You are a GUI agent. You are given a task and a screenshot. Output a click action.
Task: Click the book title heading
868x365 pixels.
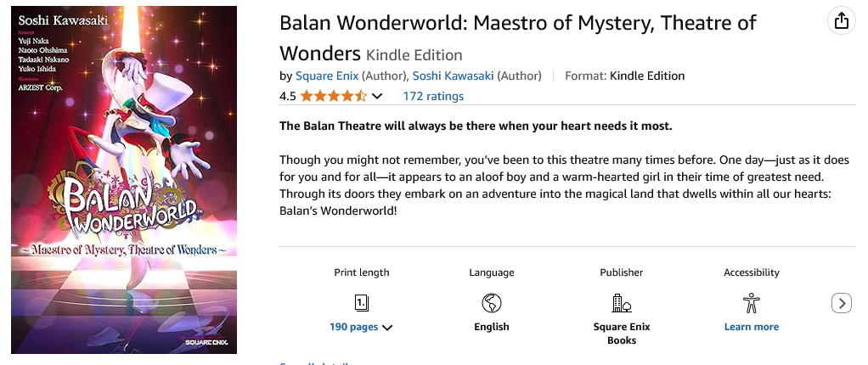(x=517, y=23)
